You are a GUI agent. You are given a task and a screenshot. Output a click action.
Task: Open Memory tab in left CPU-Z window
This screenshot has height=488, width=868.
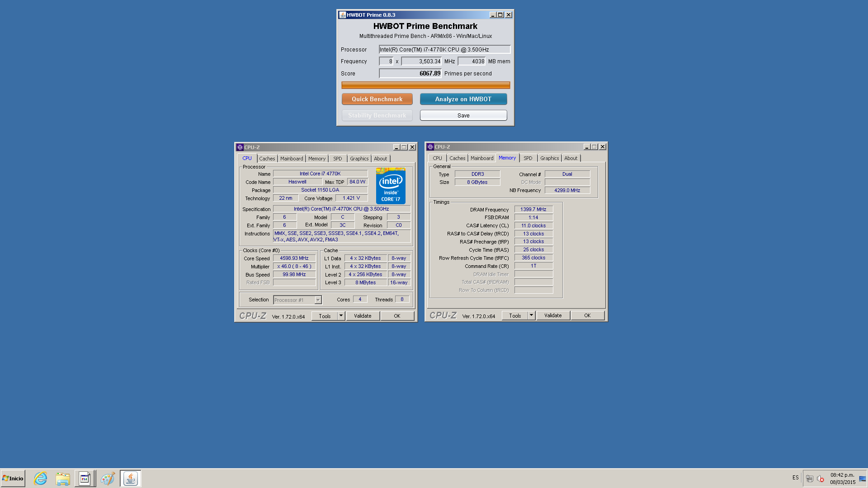[317, 159]
